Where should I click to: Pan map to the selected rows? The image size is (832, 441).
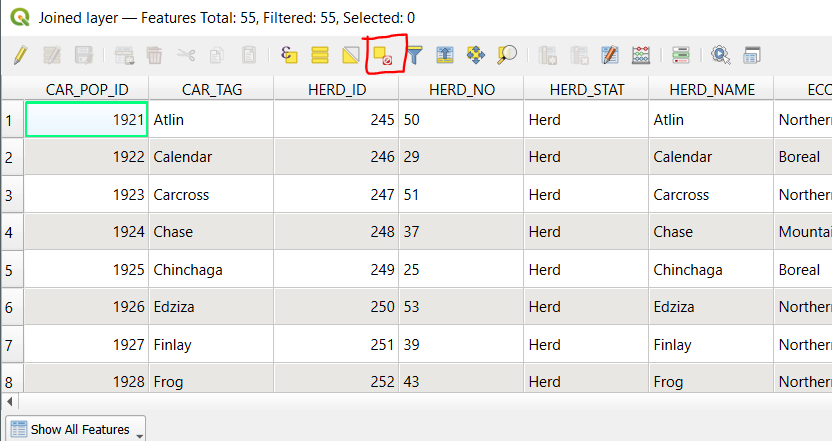[x=476, y=56]
